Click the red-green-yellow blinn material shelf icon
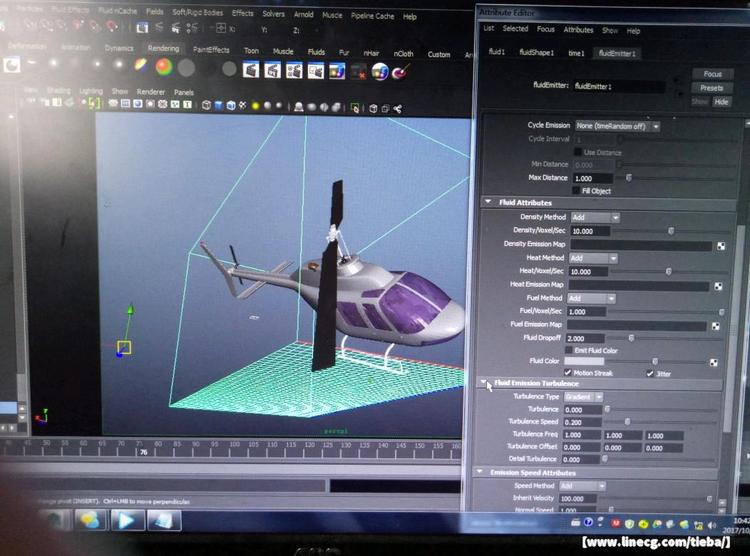Image resolution: width=750 pixels, height=556 pixels. pos(164,67)
